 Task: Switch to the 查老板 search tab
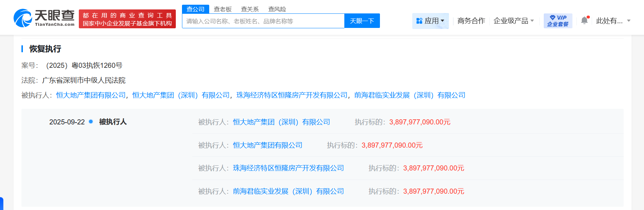223,9
